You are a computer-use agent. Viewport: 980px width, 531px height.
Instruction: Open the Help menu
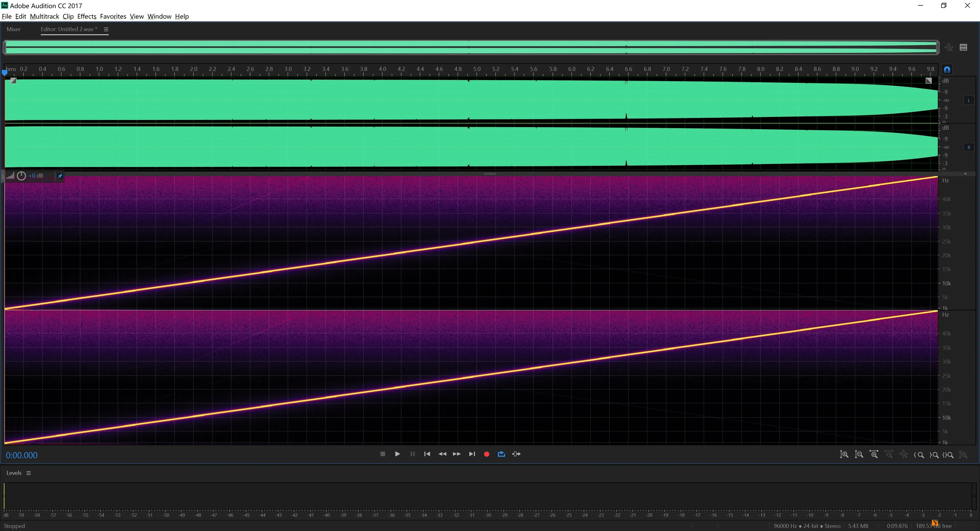[x=182, y=16]
